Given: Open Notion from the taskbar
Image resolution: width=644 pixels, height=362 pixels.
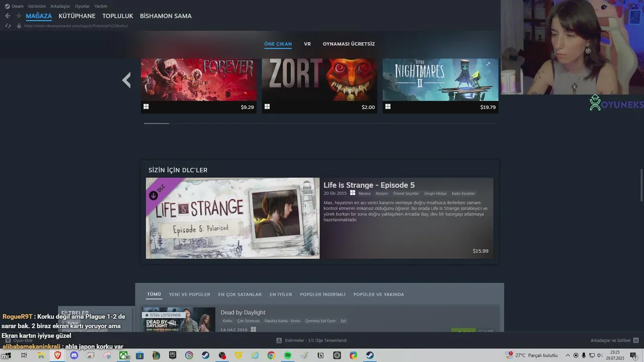Looking at the screenshot, I should (x=320, y=355).
